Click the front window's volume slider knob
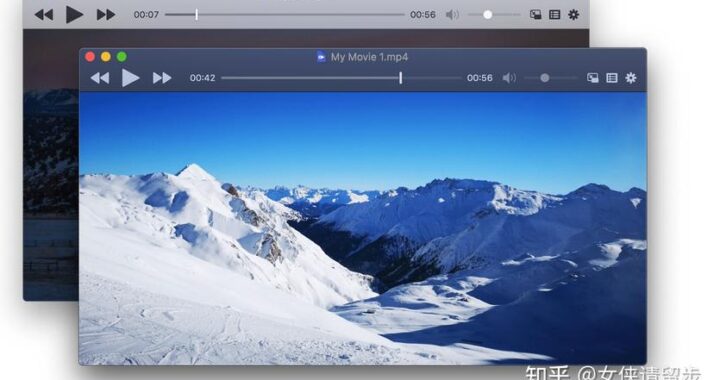Screen dimensions: 720x380 [545, 78]
